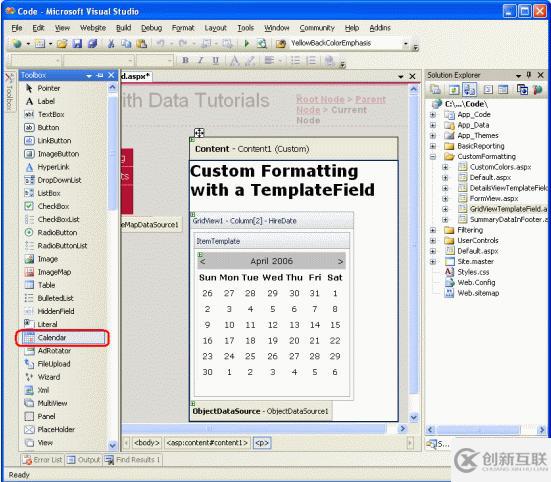Toggle the Solution Explorer auto-hide pin
The width and height of the screenshot is (551, 482).
[x=529, y=75]
